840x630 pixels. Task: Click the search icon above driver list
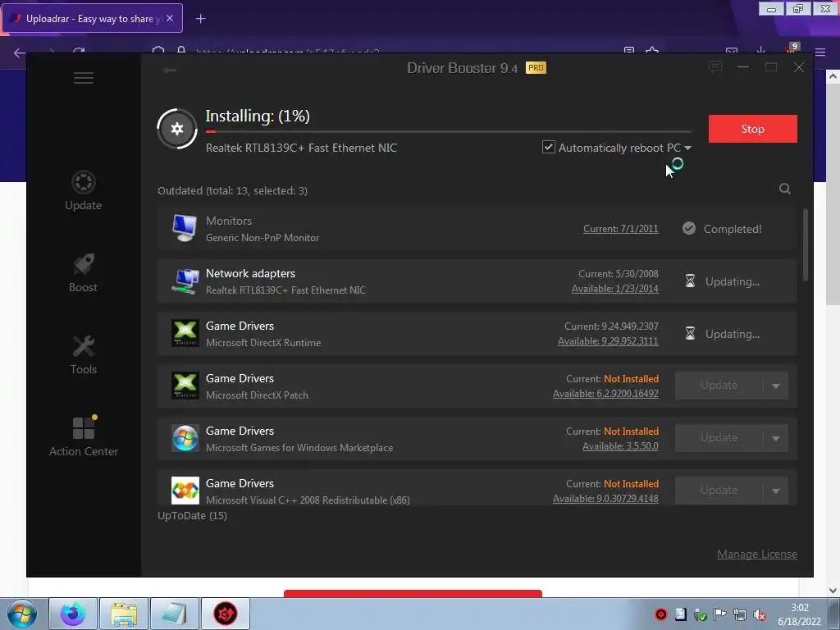tap(785, 189)
